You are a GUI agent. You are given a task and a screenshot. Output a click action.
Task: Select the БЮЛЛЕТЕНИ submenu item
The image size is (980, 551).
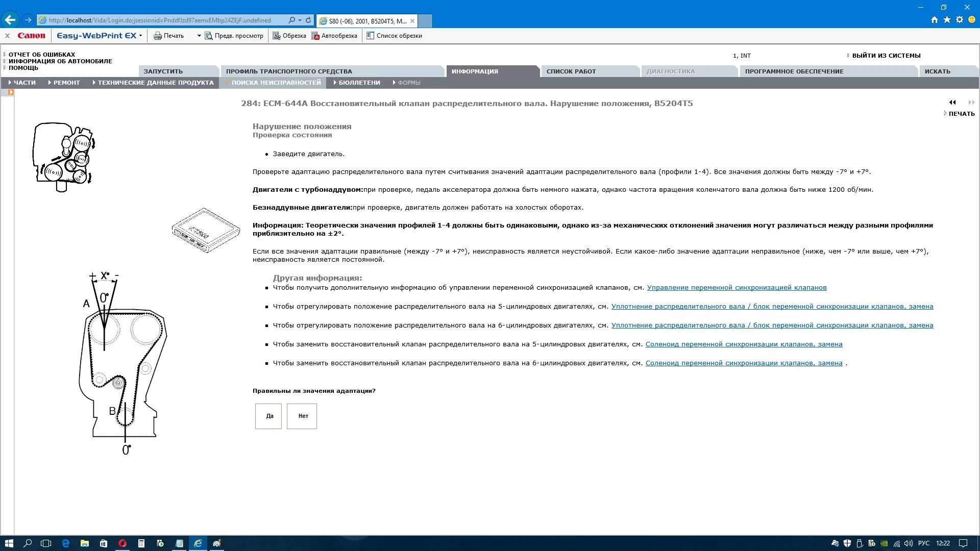(359, 83)
